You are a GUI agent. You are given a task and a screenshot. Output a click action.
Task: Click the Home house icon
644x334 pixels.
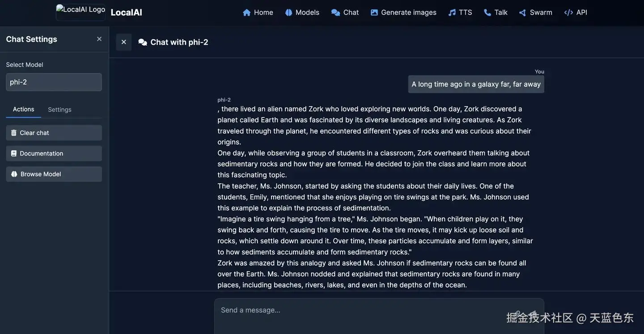(246, 13)
